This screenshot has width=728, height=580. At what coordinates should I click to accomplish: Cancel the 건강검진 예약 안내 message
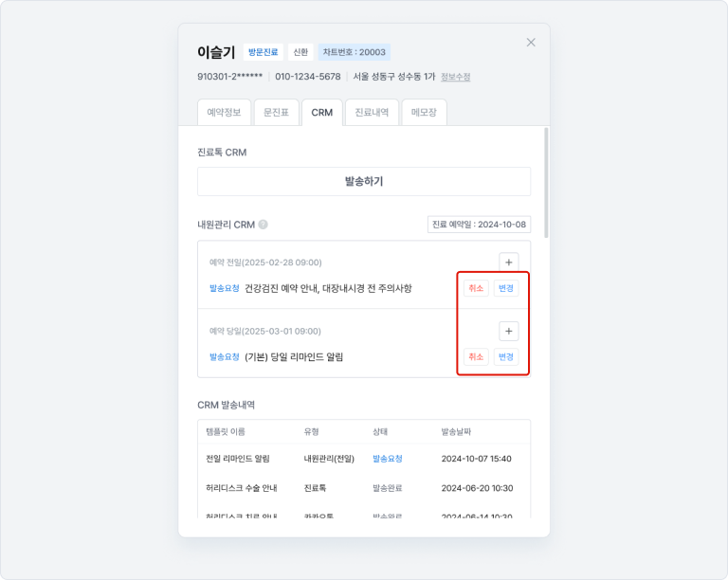(x=476, y=288)
